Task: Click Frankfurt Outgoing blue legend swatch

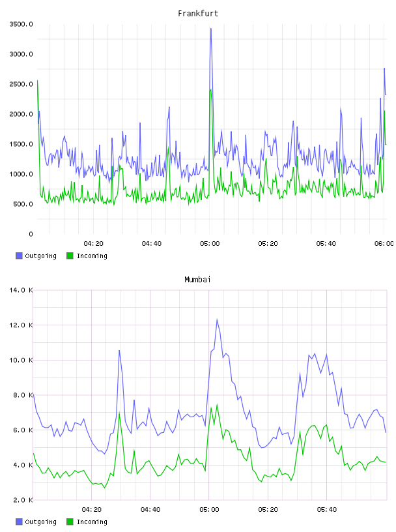Action: pos(19,256)
